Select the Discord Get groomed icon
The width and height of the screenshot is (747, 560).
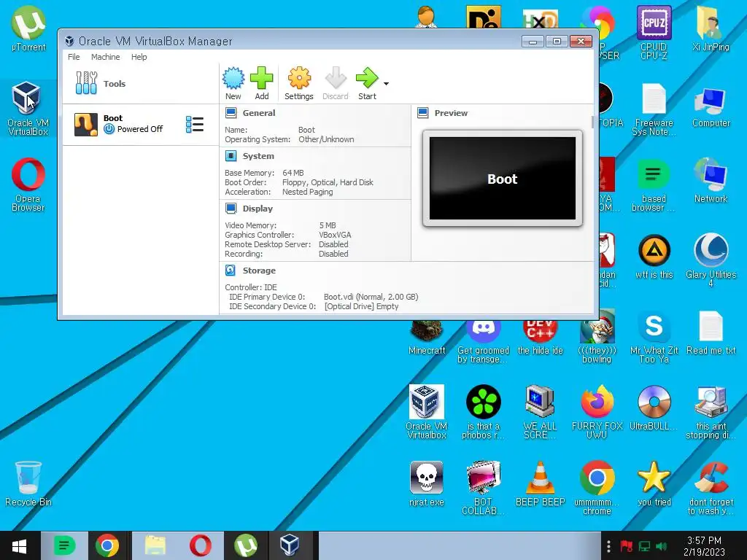[483, 341]
